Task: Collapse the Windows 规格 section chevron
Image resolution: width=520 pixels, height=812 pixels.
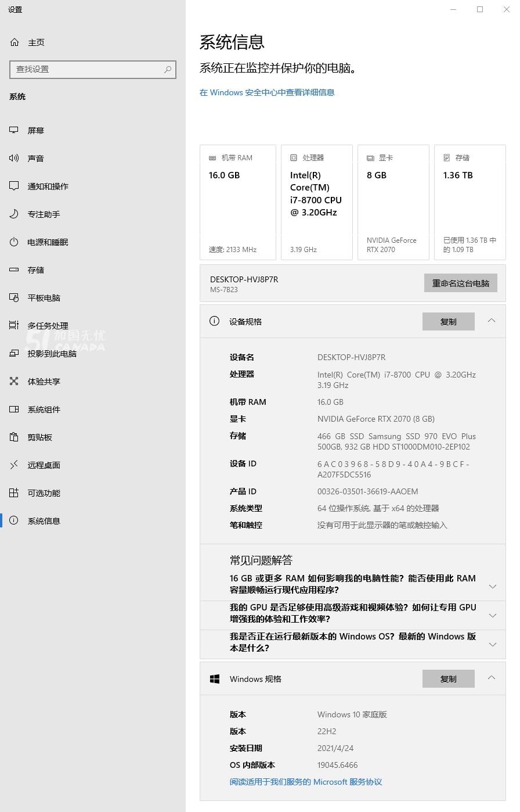Action: [x=492, y=678]
